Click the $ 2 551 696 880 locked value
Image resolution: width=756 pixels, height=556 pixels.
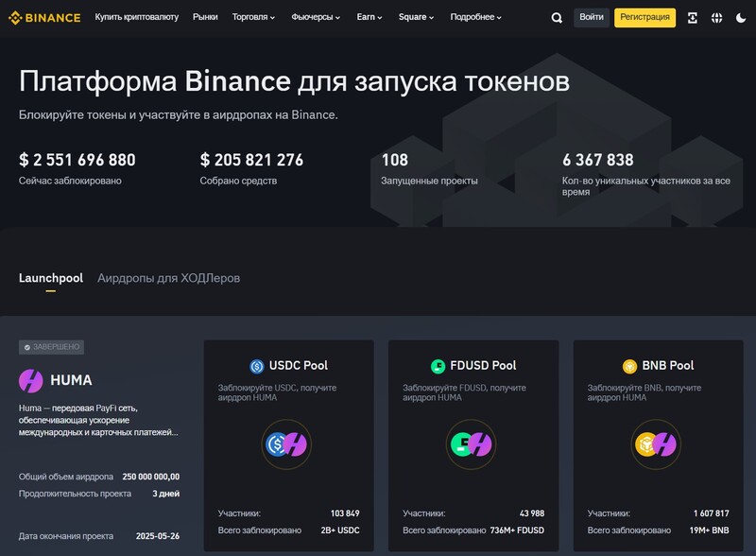click(x=77, y=160)
